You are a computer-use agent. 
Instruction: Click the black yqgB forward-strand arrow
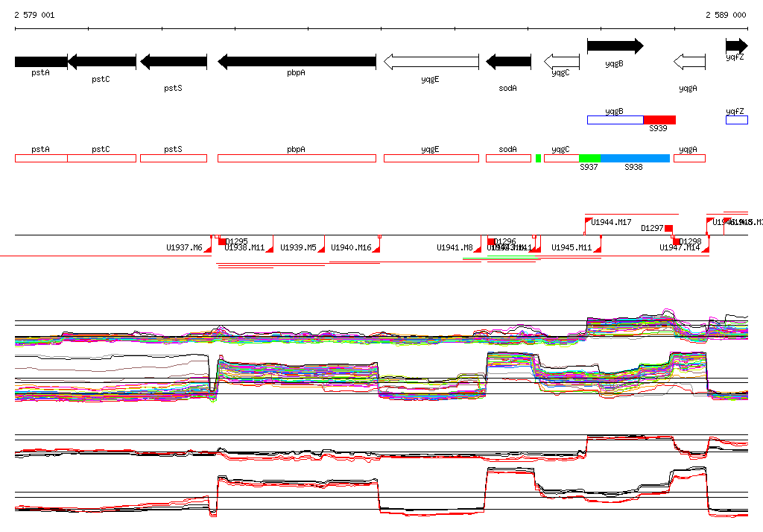(615, 46)
